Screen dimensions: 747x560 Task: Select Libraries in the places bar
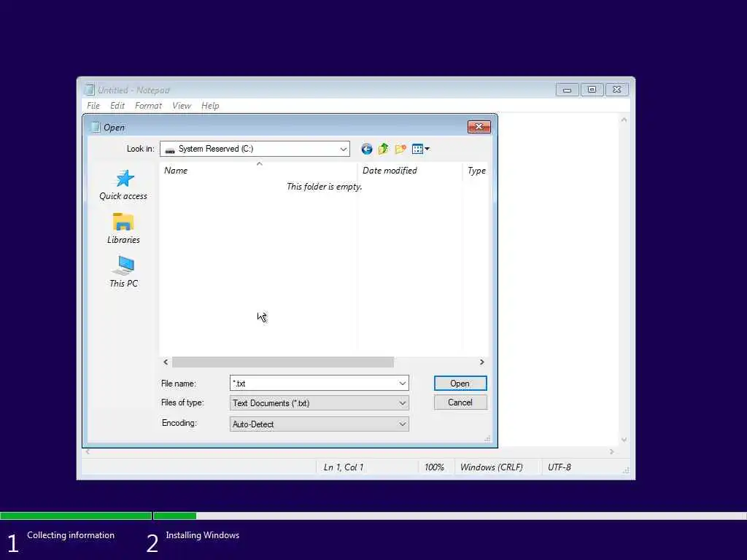[x=123, y=228]
